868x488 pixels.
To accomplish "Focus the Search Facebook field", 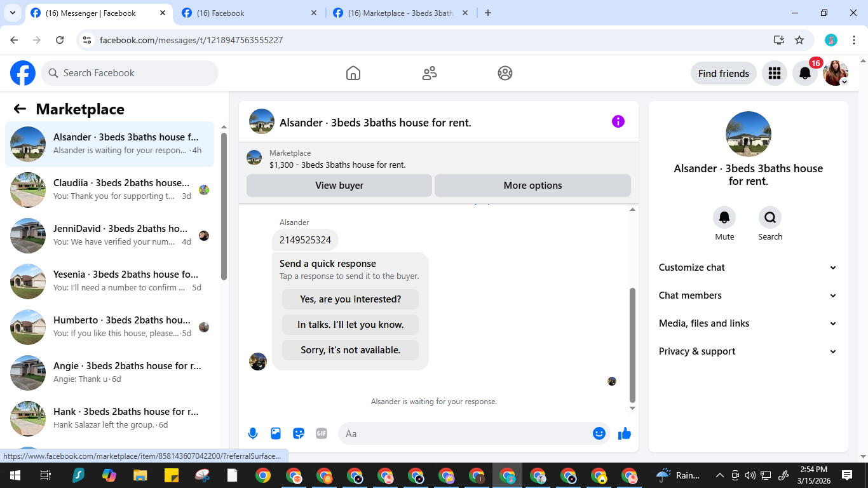I will point(130,73).
